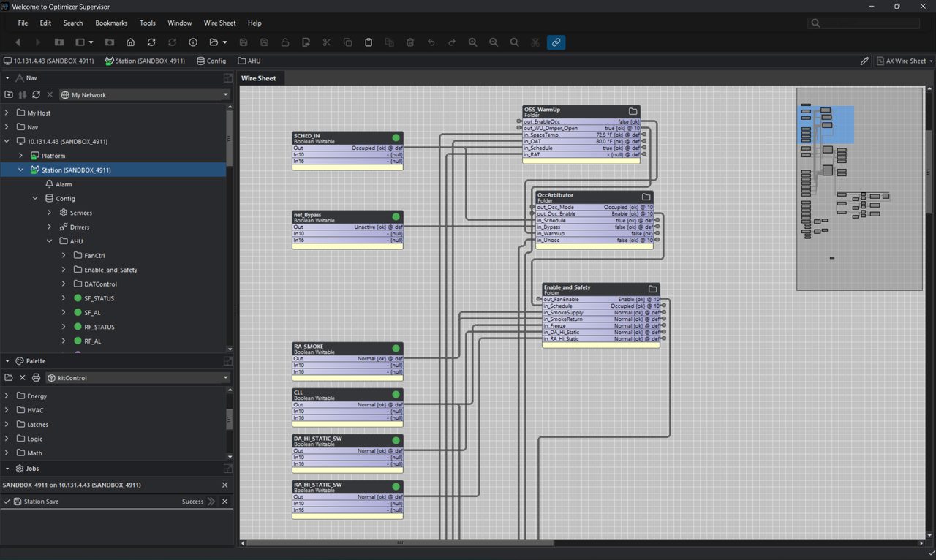Viewport: 936px width, 560px height.
Task: Click the info circle toolbar icon
Action: (193, 42)
